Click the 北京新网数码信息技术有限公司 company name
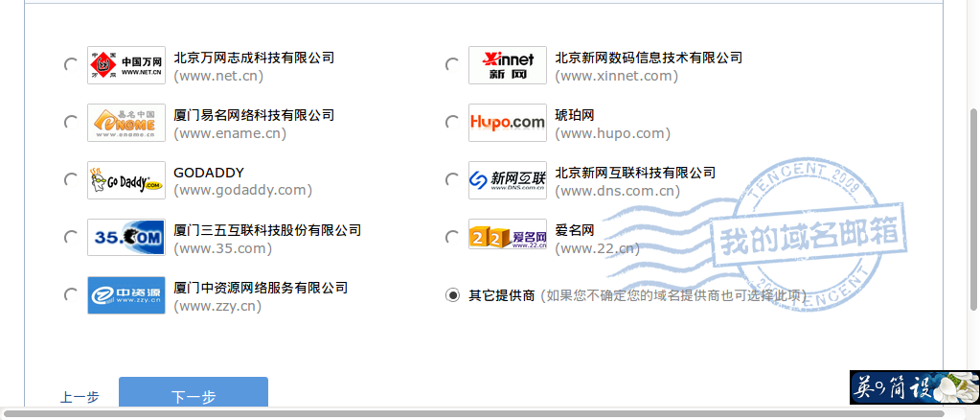 pyautogui.click(x=649, y=58)
